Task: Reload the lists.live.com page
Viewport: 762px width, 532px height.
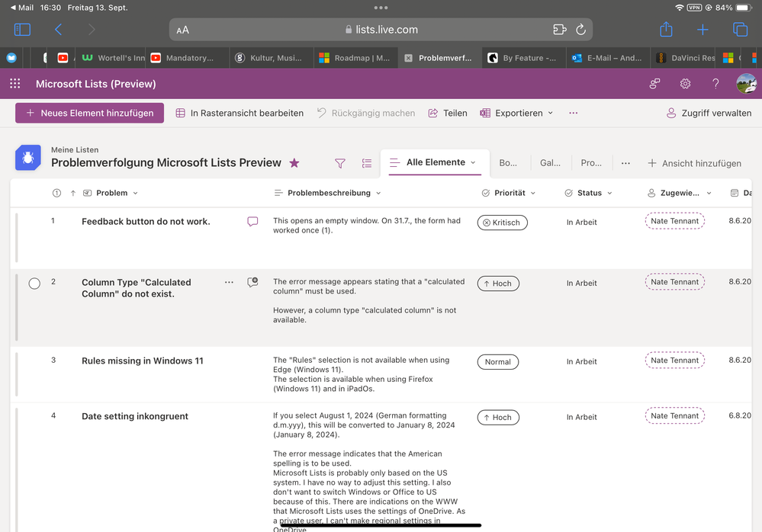Action: (580, 30)
